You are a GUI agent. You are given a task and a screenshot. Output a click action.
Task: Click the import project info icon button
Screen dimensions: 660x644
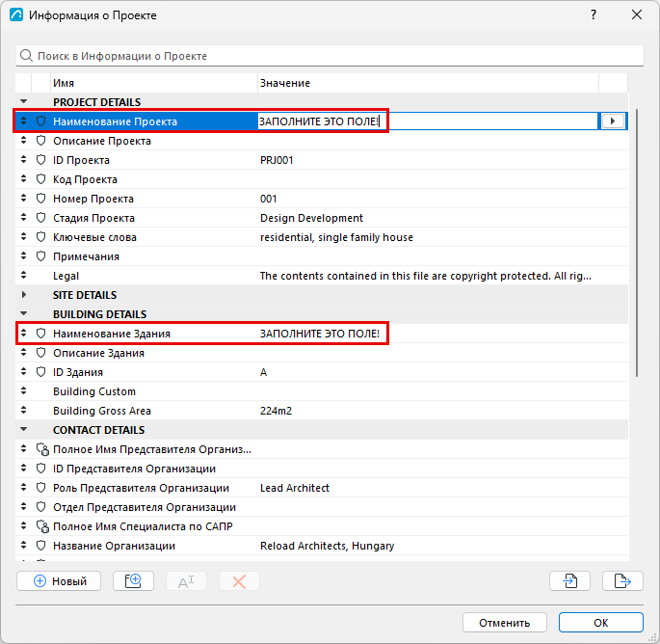pyautogui.click(x=570, y=581)
